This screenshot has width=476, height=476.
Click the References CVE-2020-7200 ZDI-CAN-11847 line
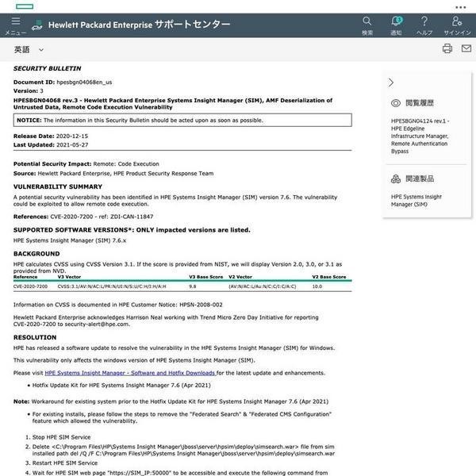click(x=83, y=217)
